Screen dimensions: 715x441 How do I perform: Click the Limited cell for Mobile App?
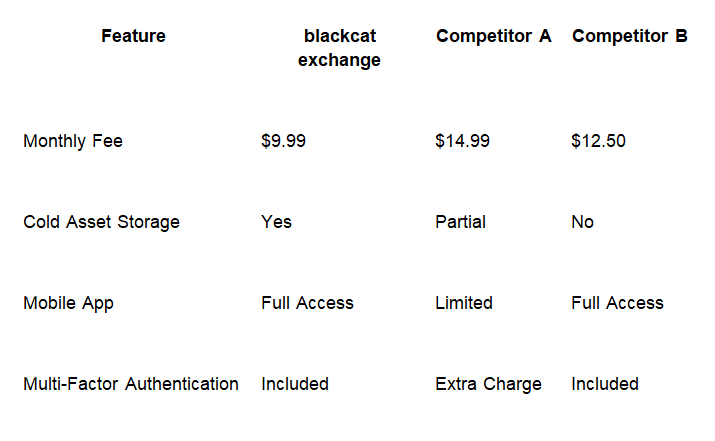[464, 303]
